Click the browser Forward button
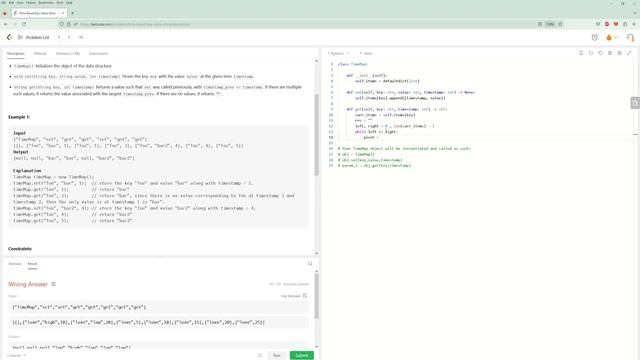 pos(15,24)
